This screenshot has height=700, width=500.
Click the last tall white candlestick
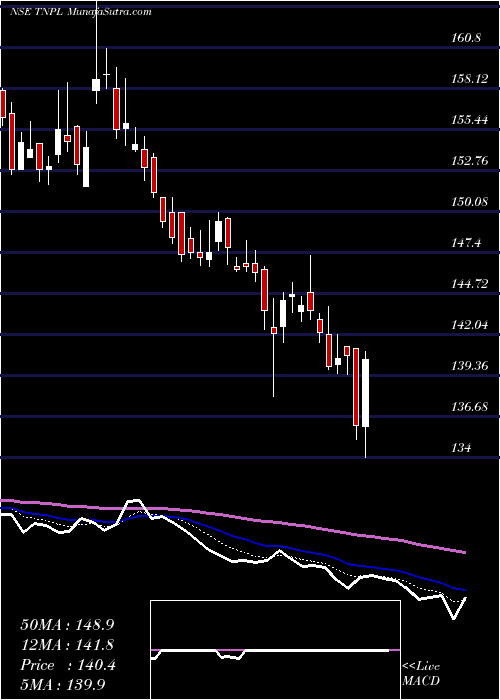pyautogui.click(x=366, y=393)
